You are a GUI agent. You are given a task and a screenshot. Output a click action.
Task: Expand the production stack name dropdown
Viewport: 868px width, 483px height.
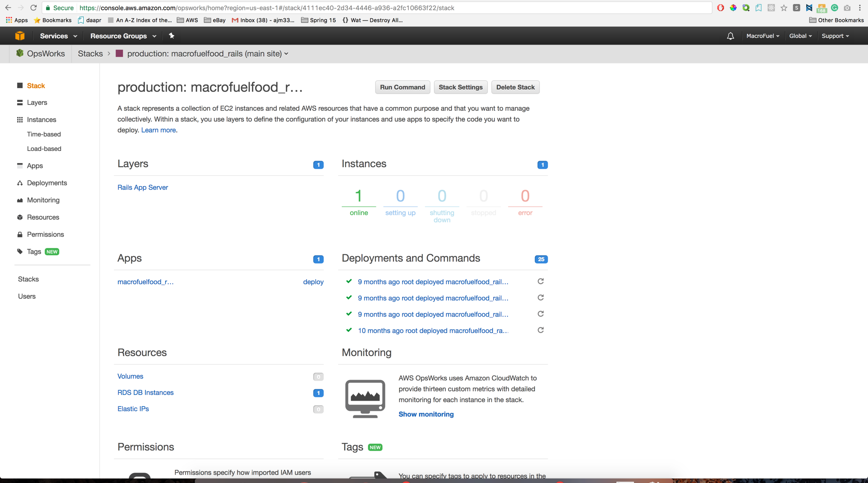(x=208, y=53)
